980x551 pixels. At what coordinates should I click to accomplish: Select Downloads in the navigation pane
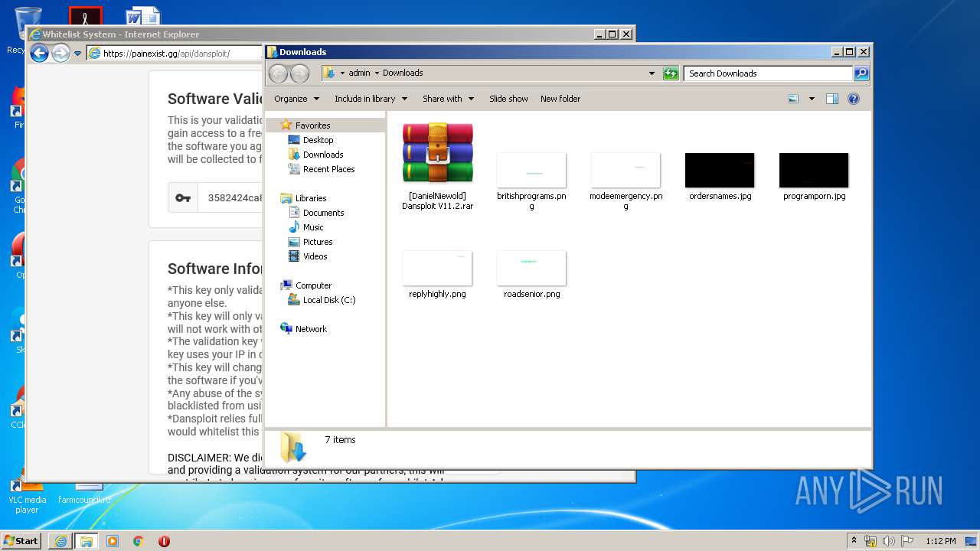(322, 155)
